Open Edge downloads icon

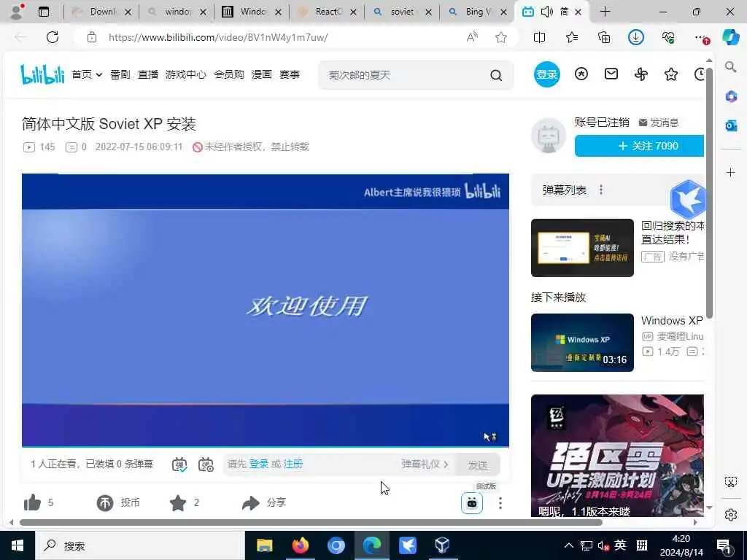(636, 37)
